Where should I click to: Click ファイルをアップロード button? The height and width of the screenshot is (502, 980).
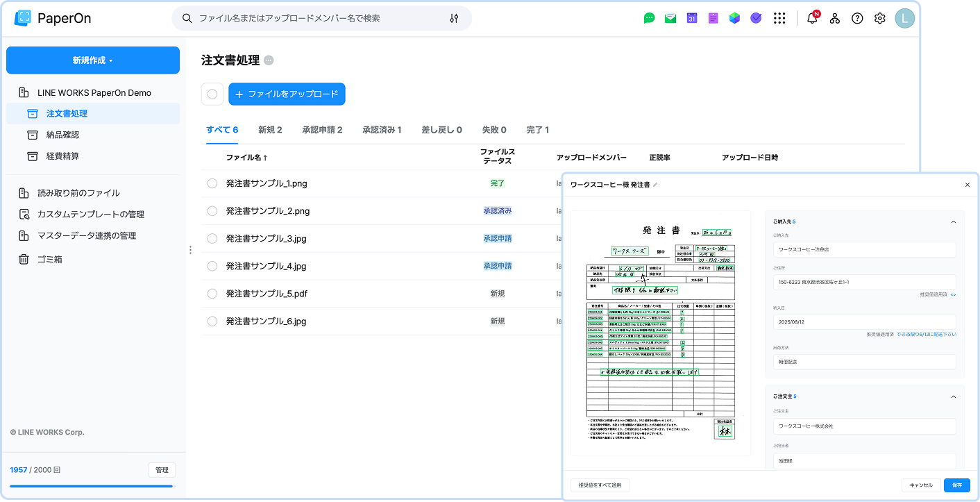pos(287,94)
